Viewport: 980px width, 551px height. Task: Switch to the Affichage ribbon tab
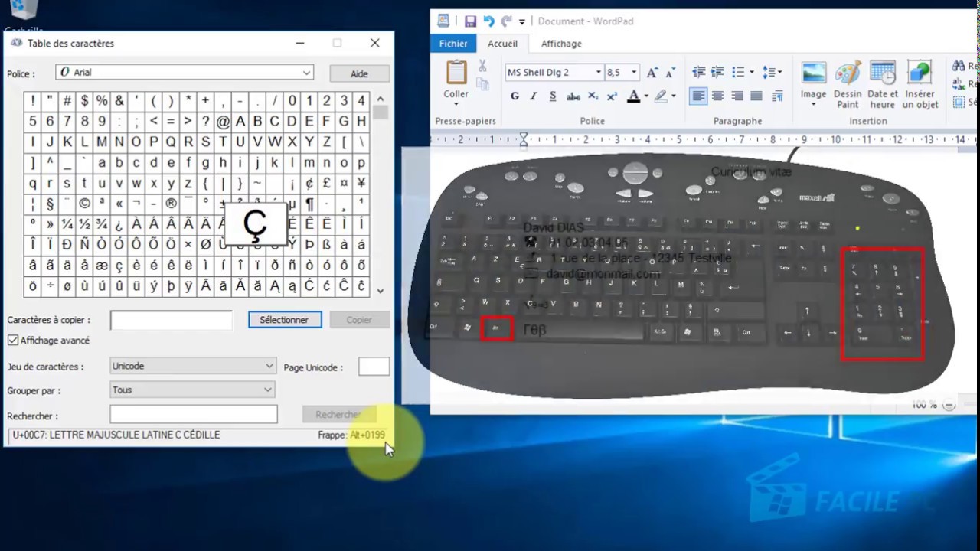[561, 44]
